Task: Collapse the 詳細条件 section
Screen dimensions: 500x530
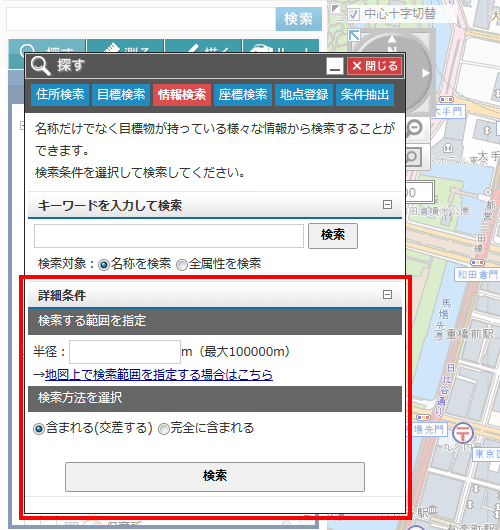Action: 387,294
